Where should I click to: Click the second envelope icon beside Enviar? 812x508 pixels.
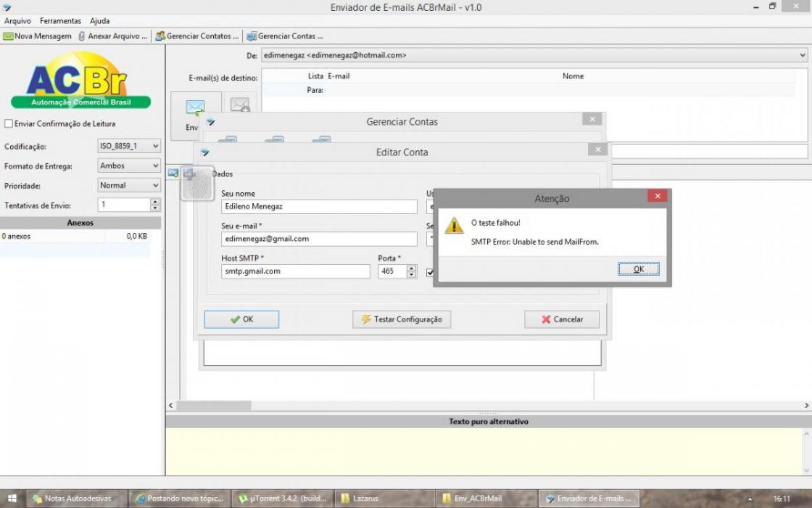(x=240, y=105)
